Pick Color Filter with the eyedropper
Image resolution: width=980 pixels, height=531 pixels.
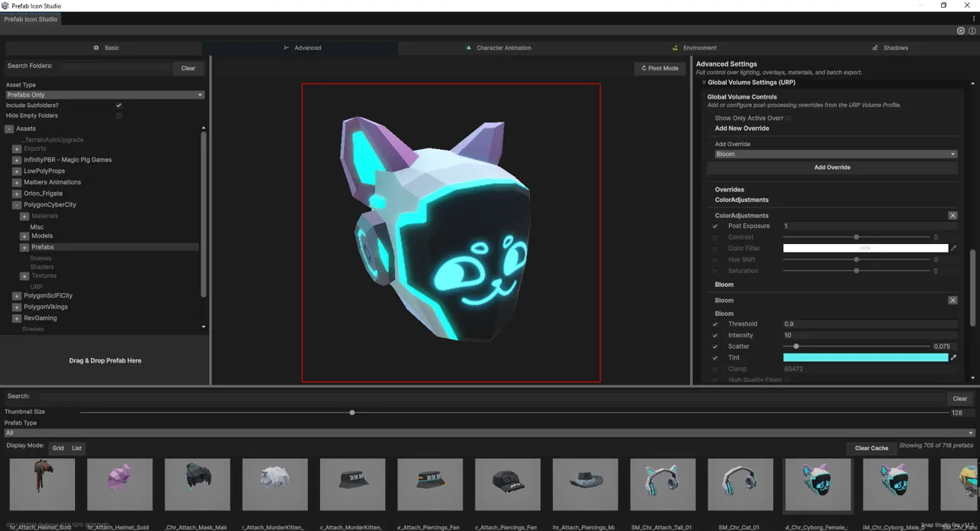953,249
